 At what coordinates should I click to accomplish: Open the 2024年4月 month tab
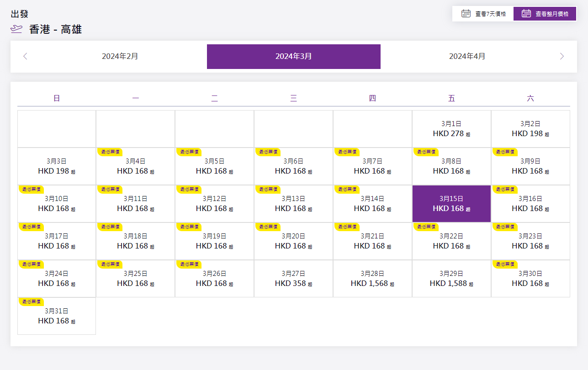point(467,56)
